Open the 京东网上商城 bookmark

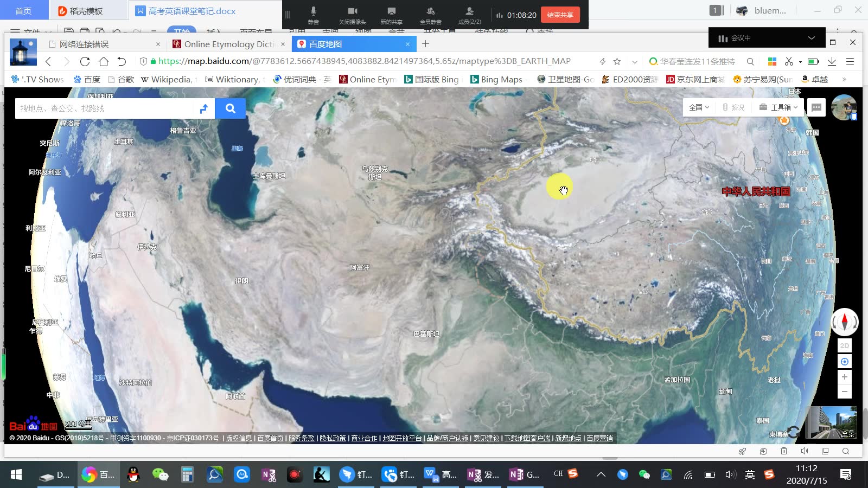pyautogui.click(x=695, y=79)
